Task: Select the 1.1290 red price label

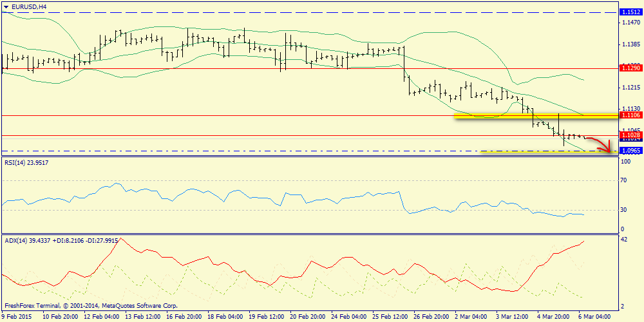Action: click(x=631, y=67)
